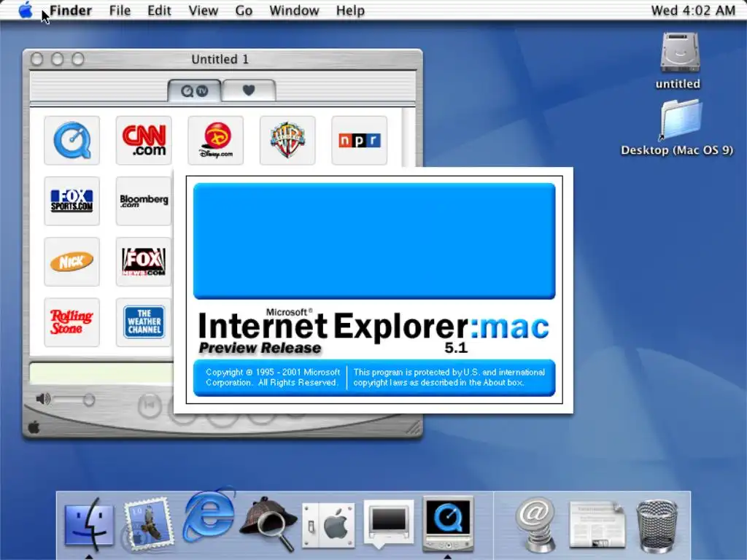The image size is (747, 560).
Task: Open the Window menu
Action: tap(294, 10)
